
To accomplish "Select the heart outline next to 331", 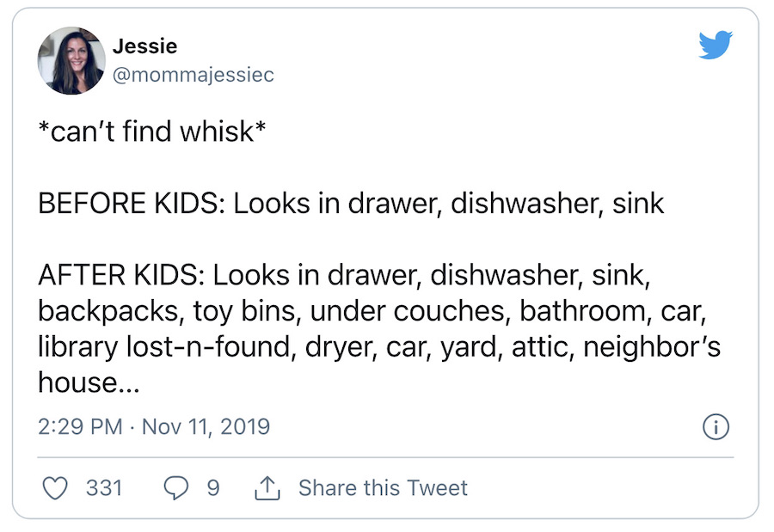I will (55, 487).
